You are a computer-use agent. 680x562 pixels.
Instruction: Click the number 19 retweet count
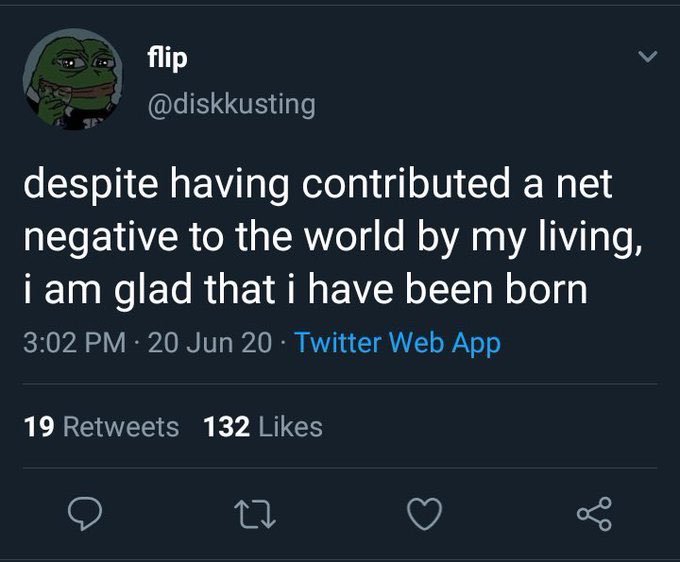pyautogui.click(x=39, y=427)
